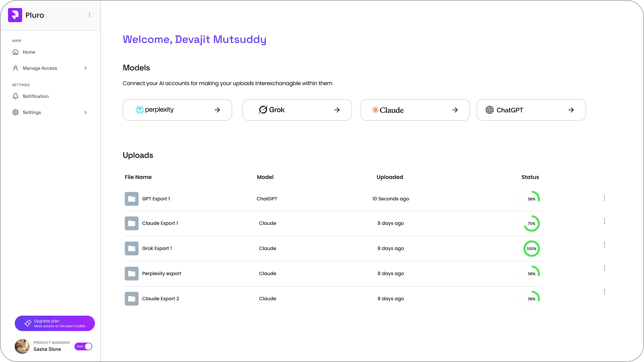Click the Grok logo icon

point(262,110)
